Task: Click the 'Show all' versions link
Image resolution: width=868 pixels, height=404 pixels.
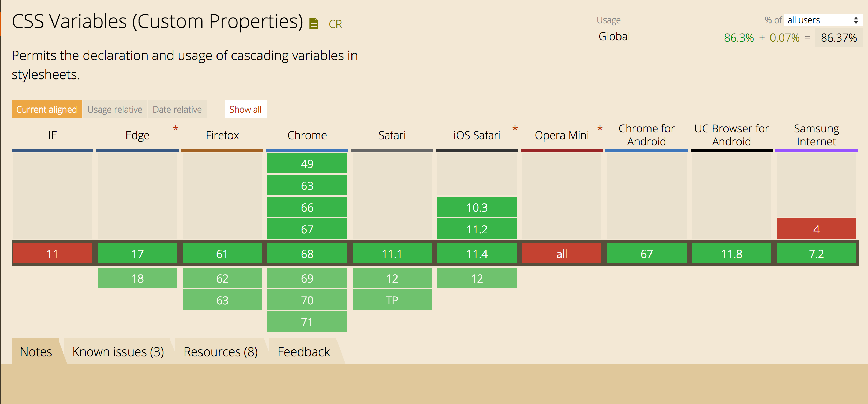Action: click(245, 109)
